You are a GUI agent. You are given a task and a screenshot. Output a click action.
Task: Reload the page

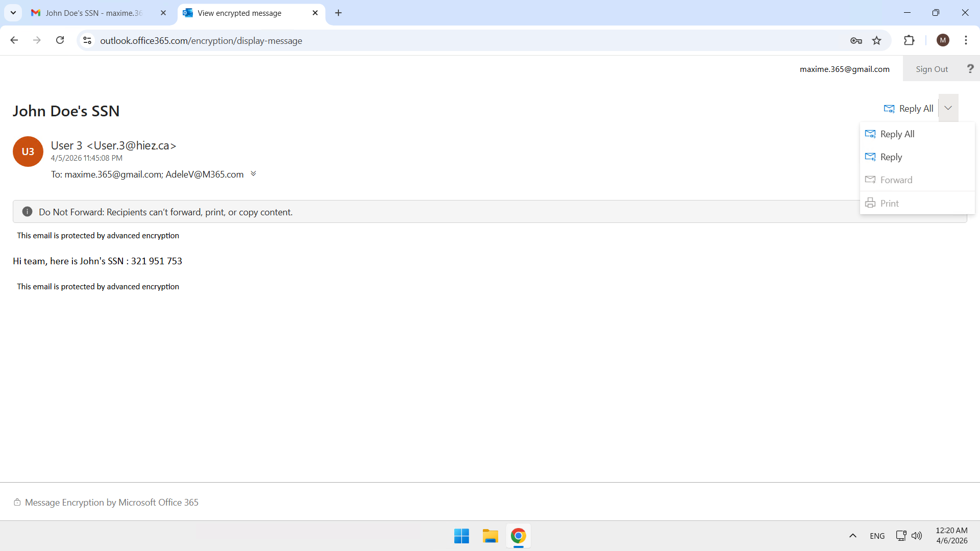coord(60,40)
